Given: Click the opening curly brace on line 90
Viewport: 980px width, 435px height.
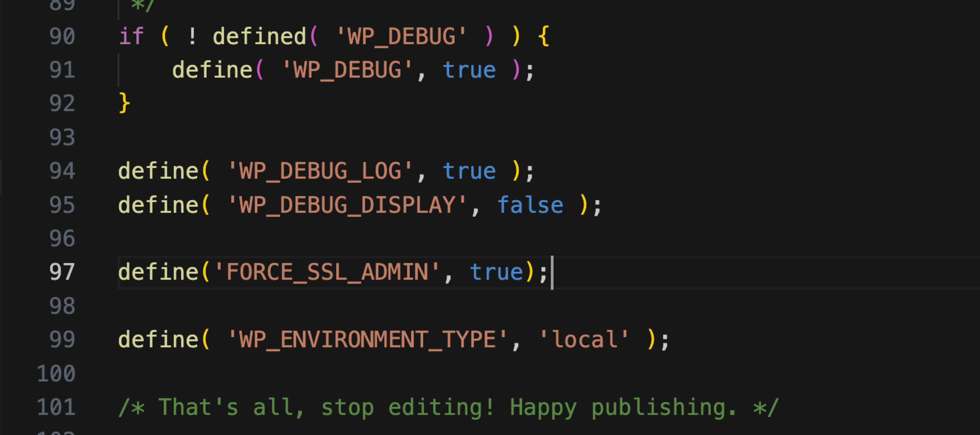Looking at the screenshot, I should 543,36.
